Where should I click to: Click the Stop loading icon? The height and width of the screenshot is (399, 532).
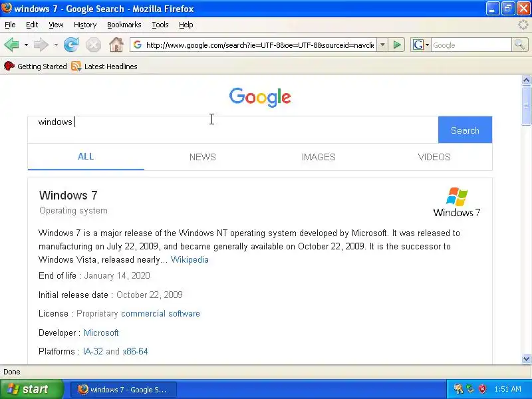pyautogui.click(x=93, y=45)
